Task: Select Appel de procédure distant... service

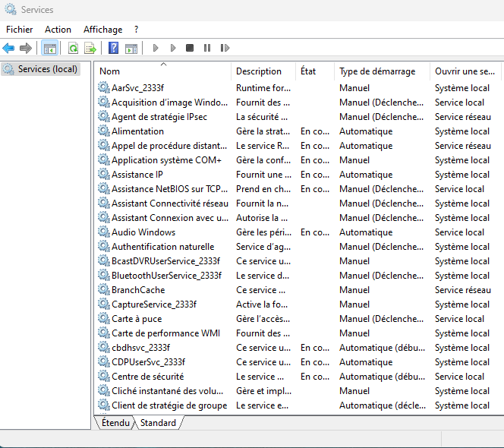Action: 169,146
